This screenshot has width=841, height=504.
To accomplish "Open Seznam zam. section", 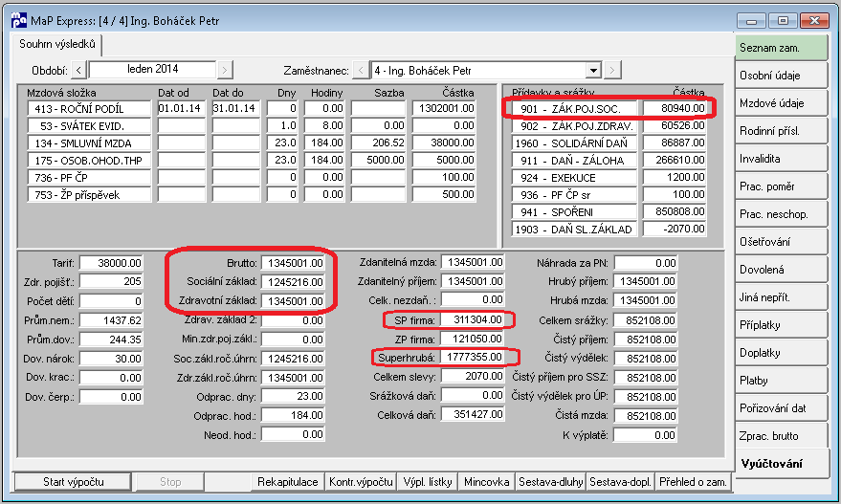I will [x=782, y=48].
